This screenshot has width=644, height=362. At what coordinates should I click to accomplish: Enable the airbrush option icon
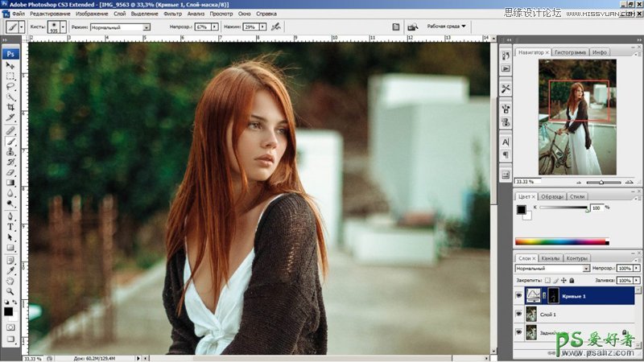pyautogui.click(x=276, y=27)
